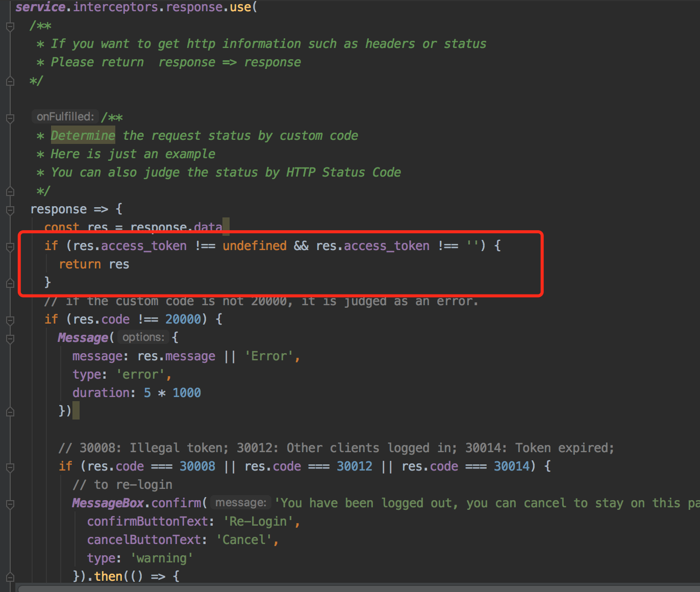Click 30008 in the 'res.code ===' condition

pyautogui.click(x=197, y=466)
